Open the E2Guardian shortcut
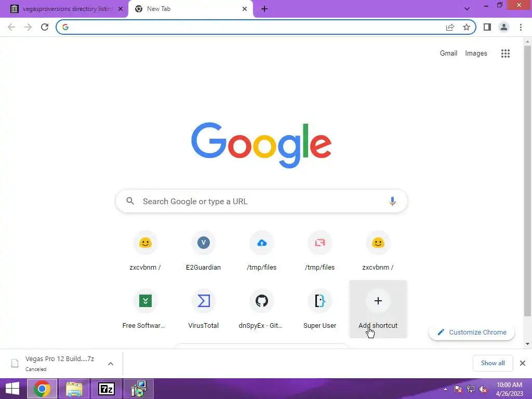Screen dimensions: 532x399 (x=203, y=251)
